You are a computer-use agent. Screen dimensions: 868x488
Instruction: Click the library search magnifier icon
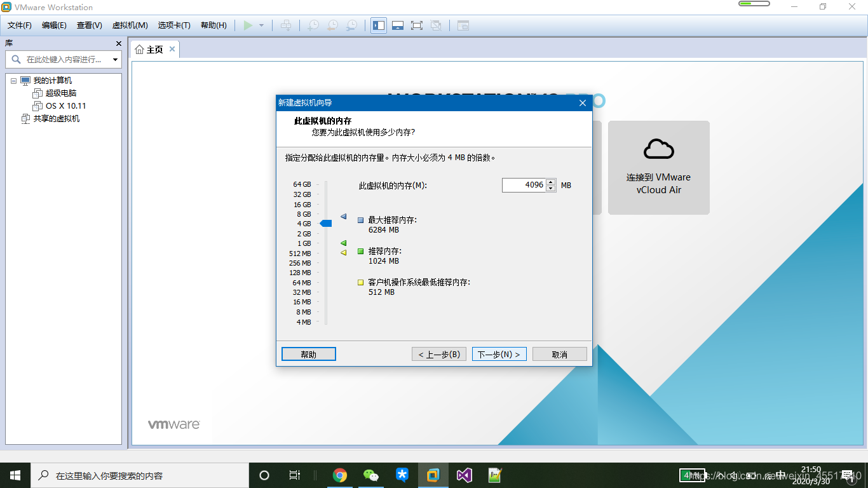coord(17,59)
